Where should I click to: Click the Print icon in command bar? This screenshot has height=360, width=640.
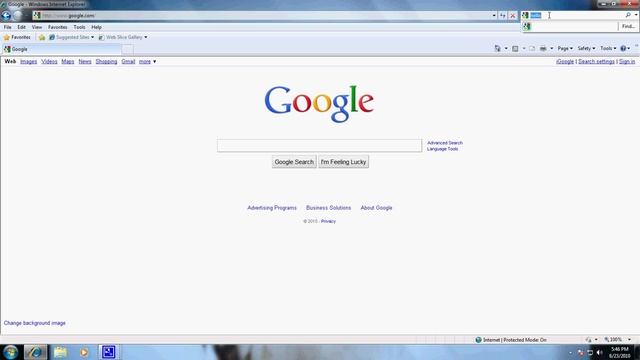543,49
